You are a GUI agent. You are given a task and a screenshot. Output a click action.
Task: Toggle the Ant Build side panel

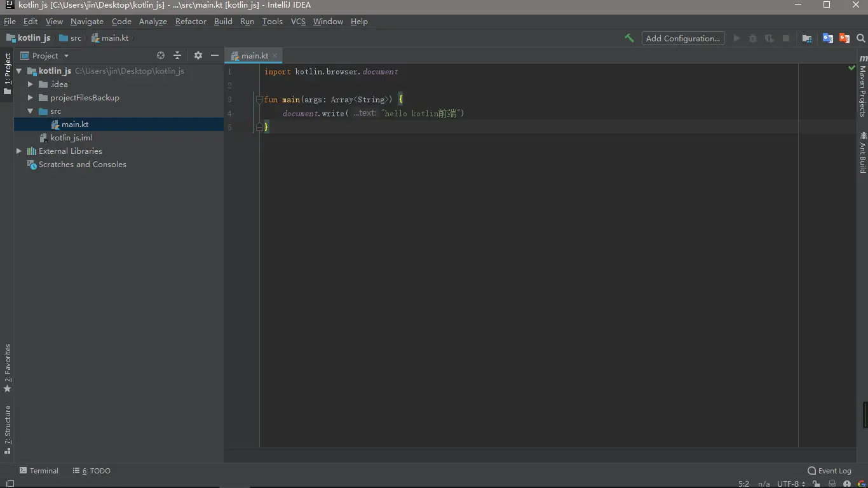point(862,152)
